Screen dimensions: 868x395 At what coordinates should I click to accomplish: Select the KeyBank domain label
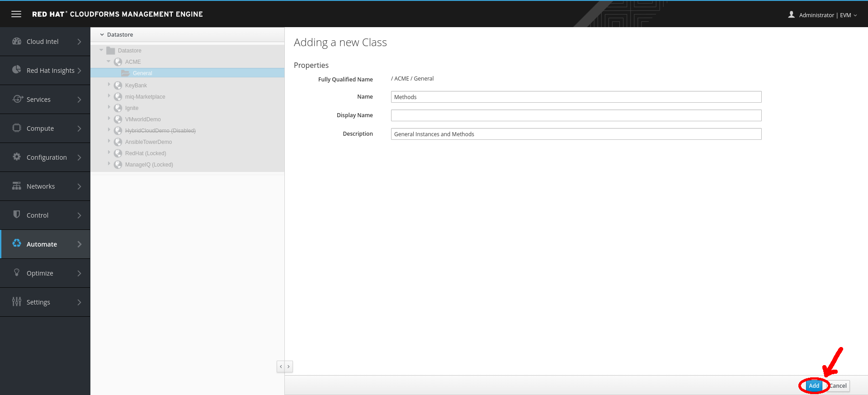point(136,86)
